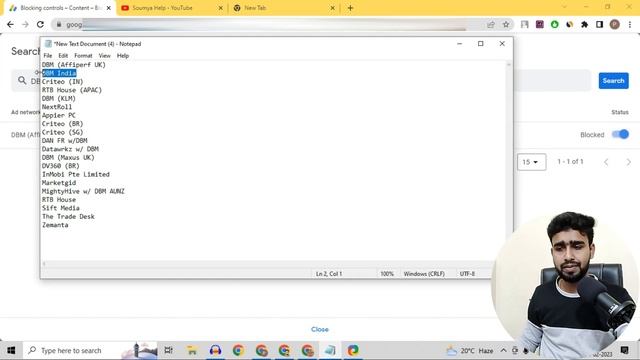Click Notepad horizontal scrollbar

coord(273,264)
